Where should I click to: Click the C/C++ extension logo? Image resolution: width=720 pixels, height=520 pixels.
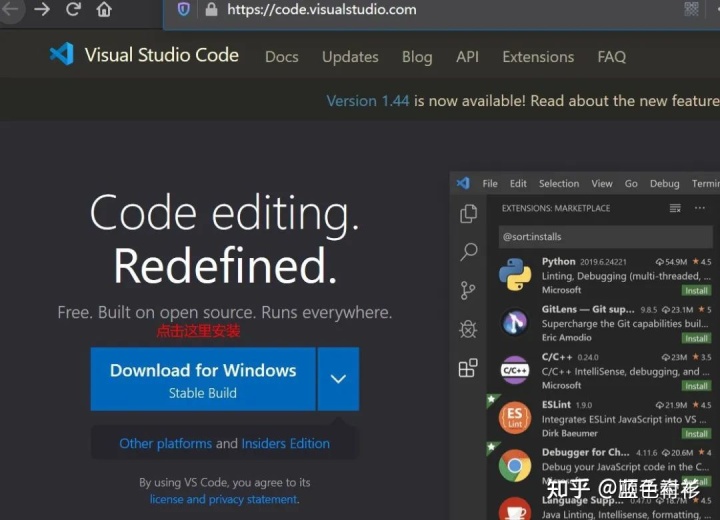[515, 370]
